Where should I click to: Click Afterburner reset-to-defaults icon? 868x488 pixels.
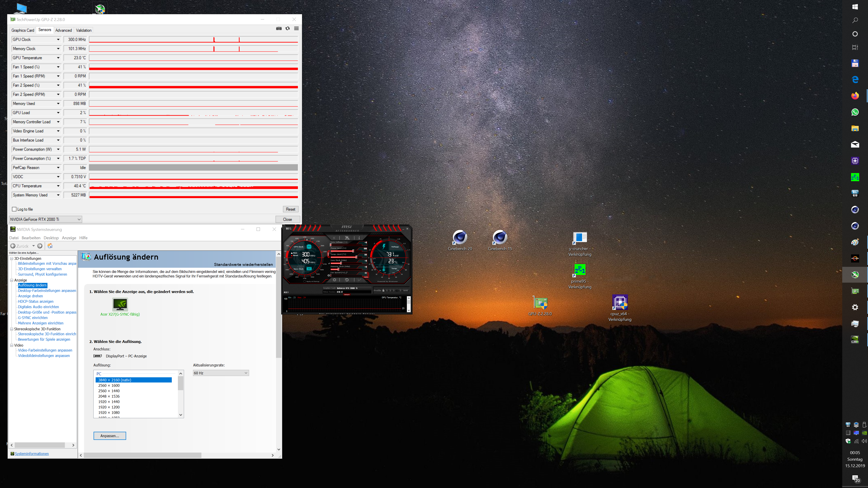[x=347, y=280]
